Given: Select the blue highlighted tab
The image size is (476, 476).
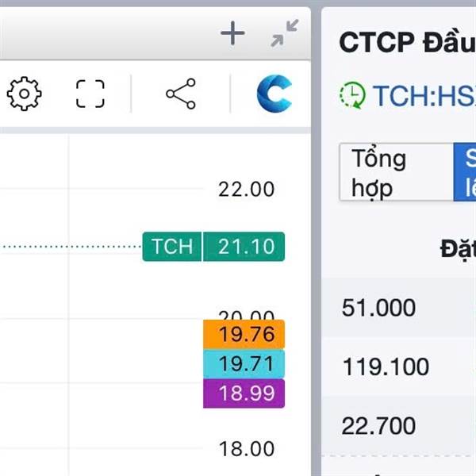Looking at the screenshot, I should (465, 172).
